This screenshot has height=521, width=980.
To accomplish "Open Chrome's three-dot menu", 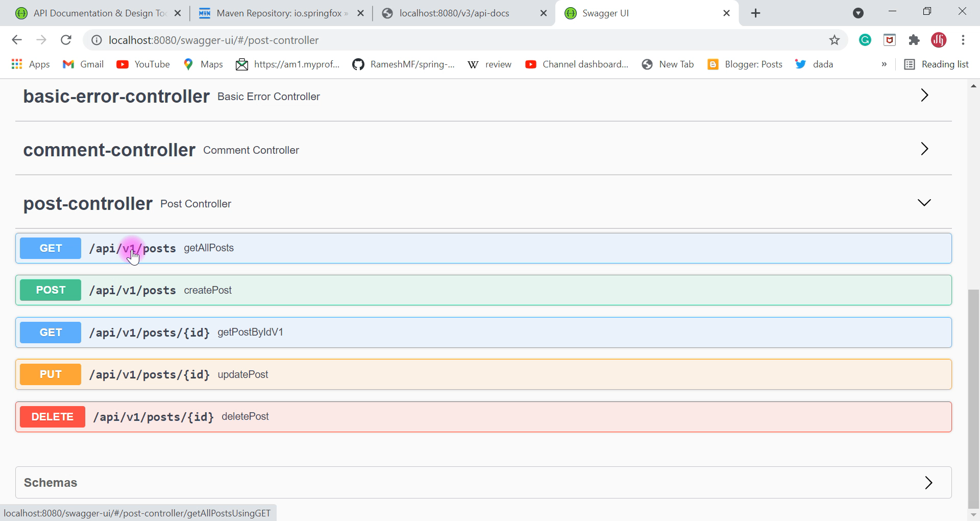I will click(x=963, y=40).
